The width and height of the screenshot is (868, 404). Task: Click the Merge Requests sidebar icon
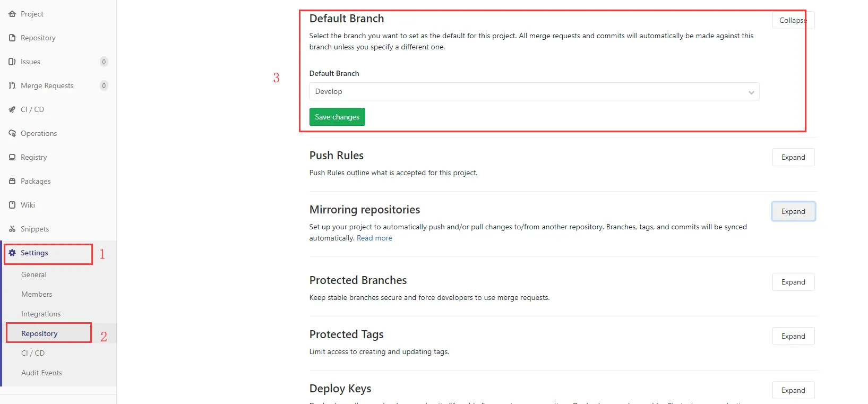click(x=47, y=85)
